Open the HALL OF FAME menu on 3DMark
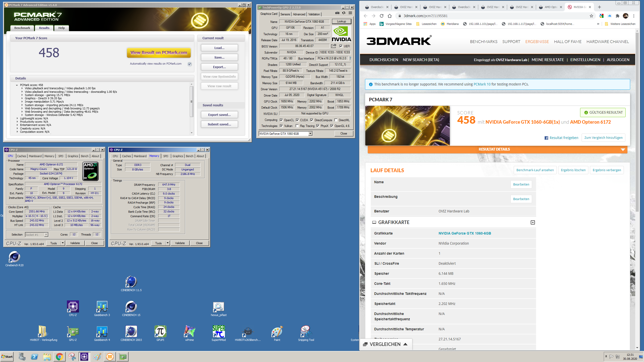Viewport: 644px width, 362px height. point(568,41)
